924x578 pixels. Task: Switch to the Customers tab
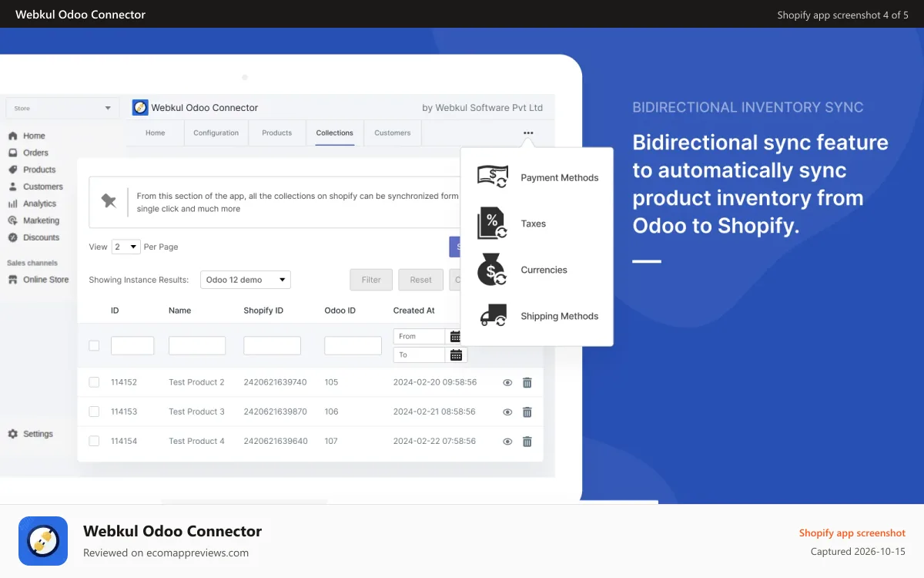(393, 133)
